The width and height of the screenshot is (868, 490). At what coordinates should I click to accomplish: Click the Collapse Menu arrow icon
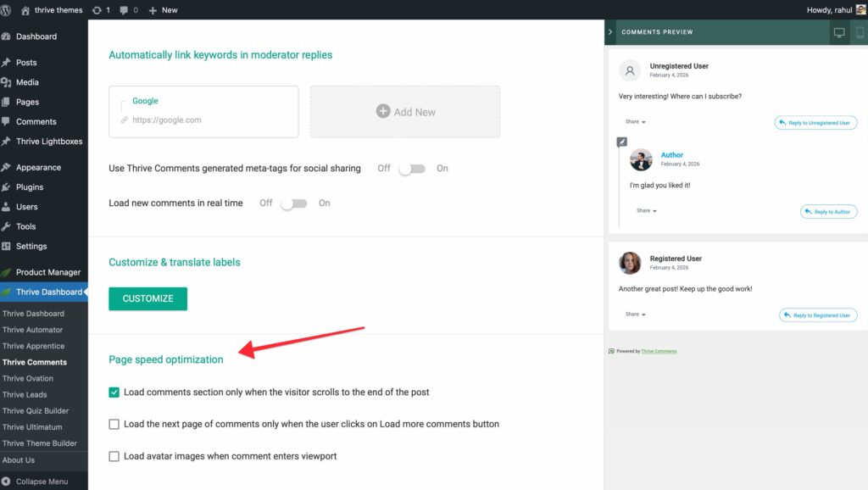[x=7, y=482]
